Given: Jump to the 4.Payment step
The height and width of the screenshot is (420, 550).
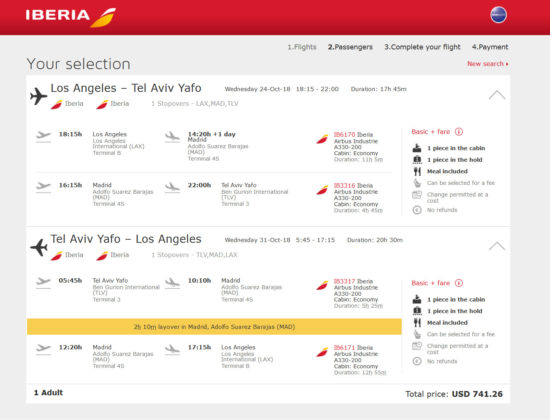Looking at the screenshot, I should [x=490, y=47].
